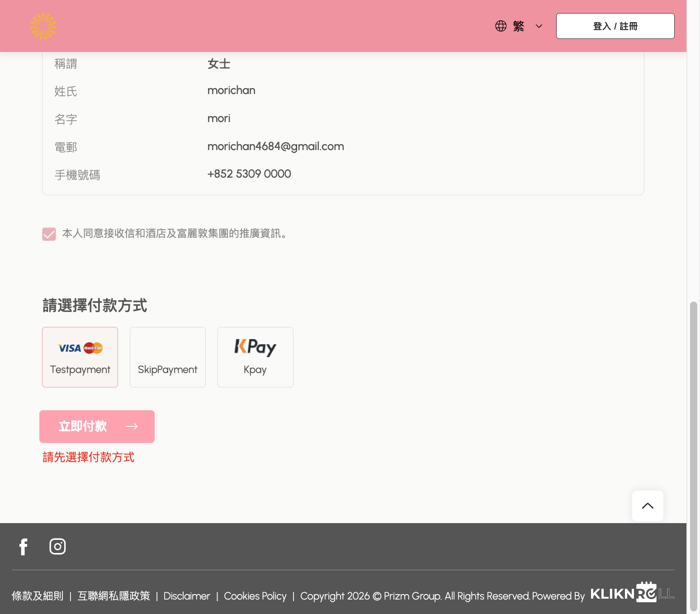The height and width of the screenshot is (614, 700).
Task: Click the first name value mori
Action: 219,118
